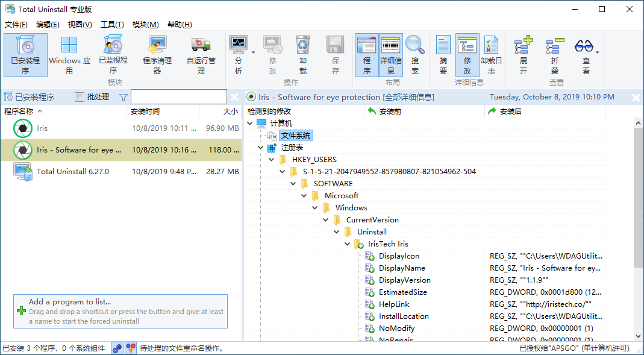Select Iris - Software for eye program row
Image resolution: width=644 pixels, height=355 pixels.
click(120, 150)
